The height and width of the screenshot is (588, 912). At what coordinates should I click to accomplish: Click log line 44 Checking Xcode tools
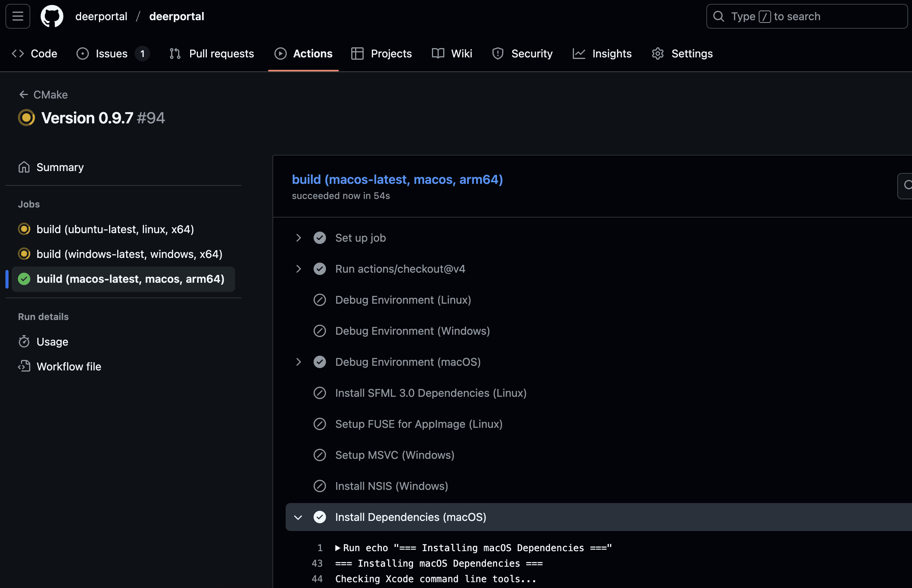436,579
